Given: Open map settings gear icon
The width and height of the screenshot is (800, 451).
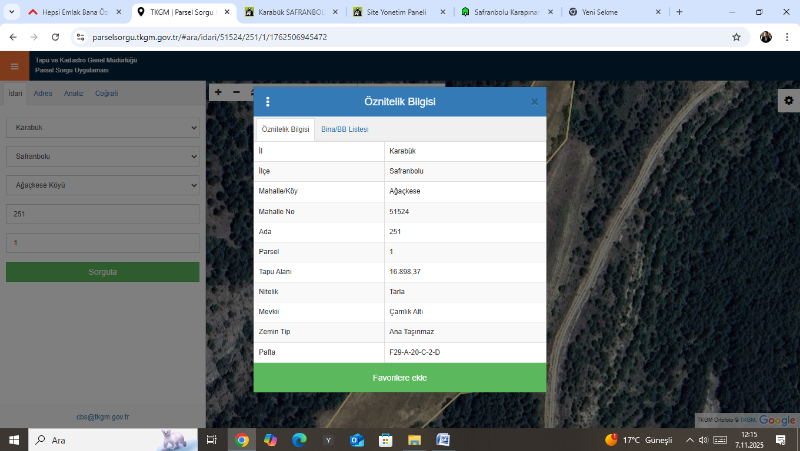Looking at the screenshot, I should pyautogui.click(x=788, y=101).
